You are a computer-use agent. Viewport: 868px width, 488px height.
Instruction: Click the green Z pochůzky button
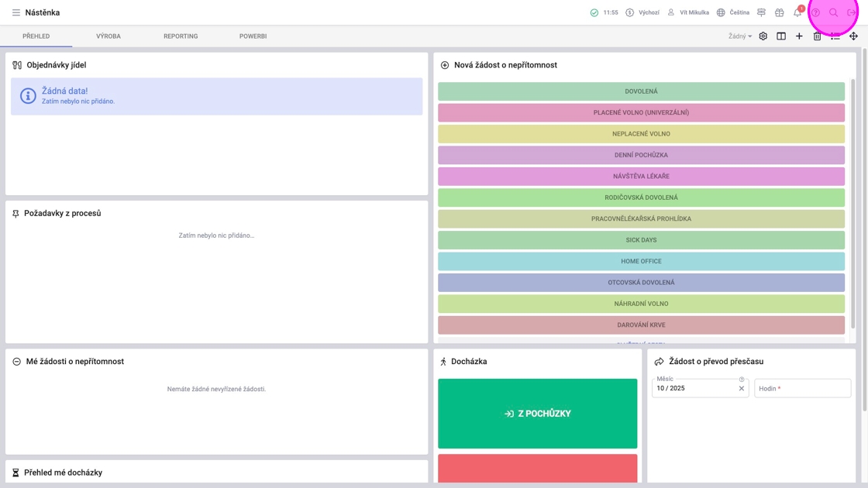[538, 414]
